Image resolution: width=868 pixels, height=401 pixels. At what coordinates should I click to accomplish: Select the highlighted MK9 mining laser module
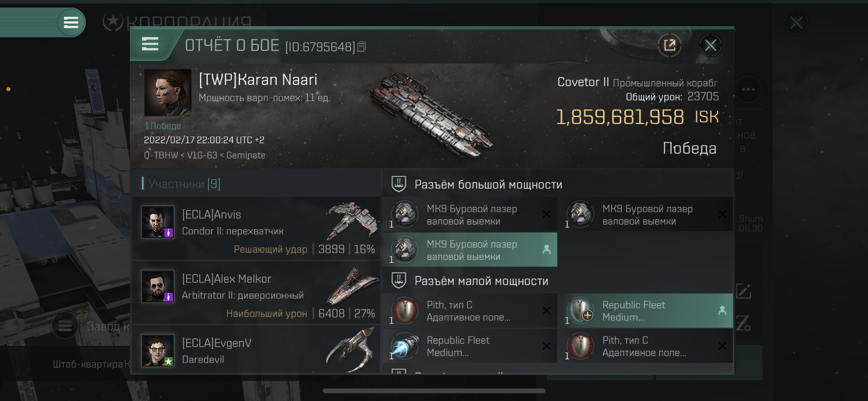470,250
